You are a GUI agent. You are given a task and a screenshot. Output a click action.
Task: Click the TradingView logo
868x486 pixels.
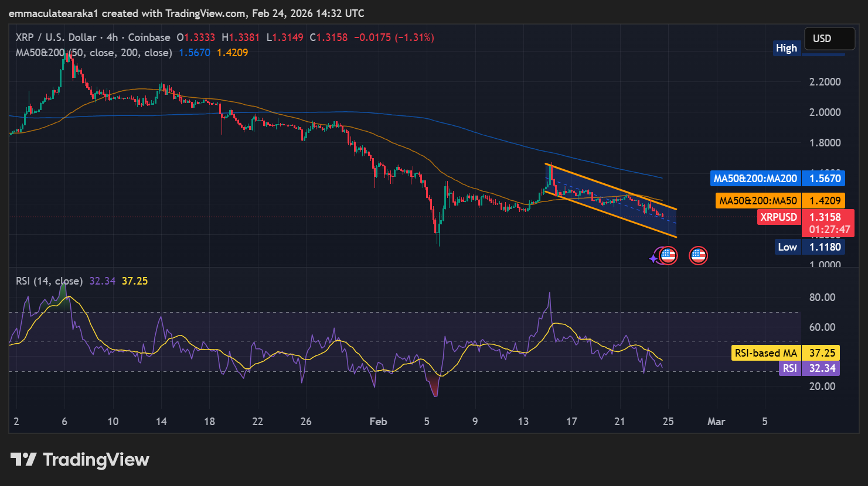pos(79,460)
